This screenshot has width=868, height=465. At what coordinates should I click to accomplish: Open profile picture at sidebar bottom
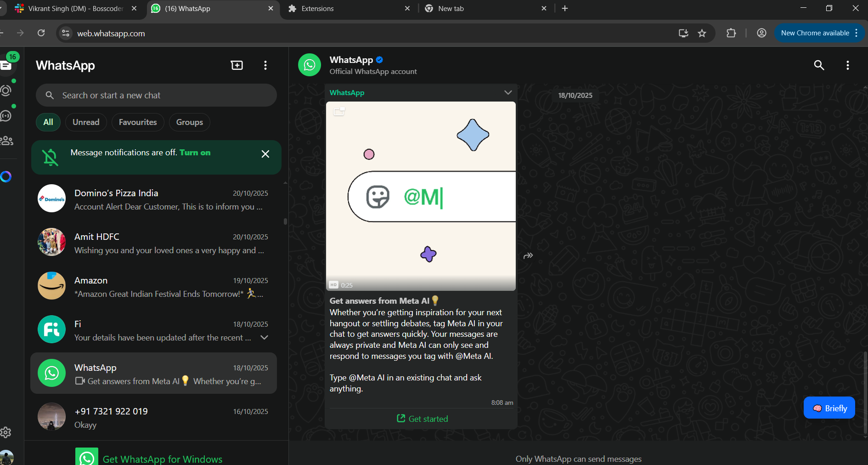pyautogui.click(x=6, y=458)
